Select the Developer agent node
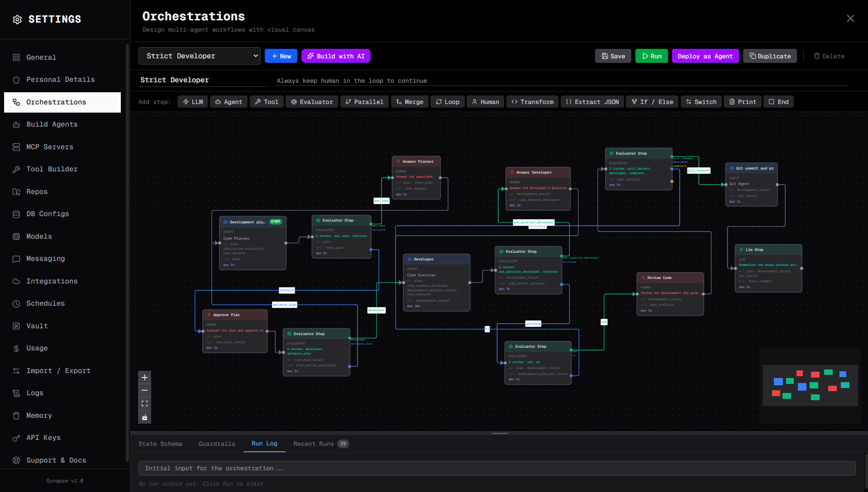This screenshot has height=492, width=868. point(436,283)
